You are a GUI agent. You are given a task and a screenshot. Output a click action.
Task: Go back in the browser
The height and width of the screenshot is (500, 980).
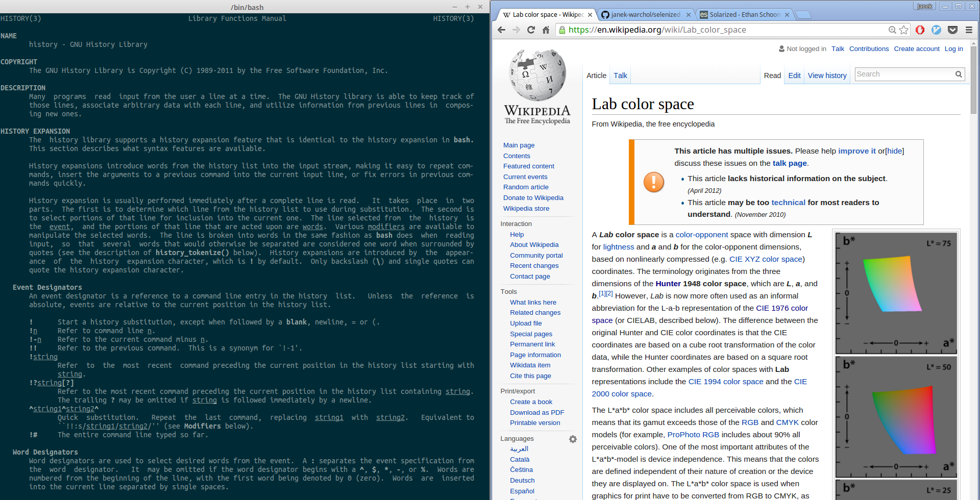click(501, 30)
